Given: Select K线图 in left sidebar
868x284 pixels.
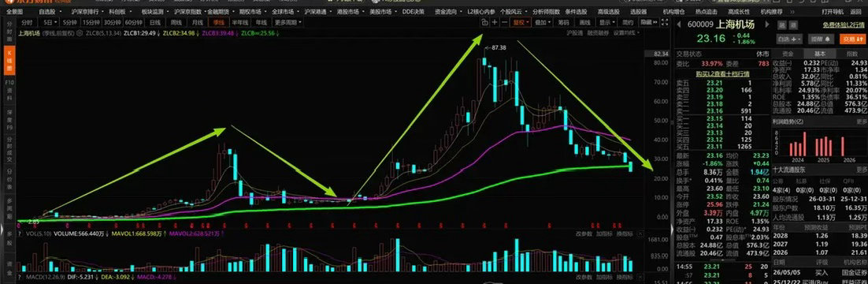Looking at the screenshot, I should point(9,61).
